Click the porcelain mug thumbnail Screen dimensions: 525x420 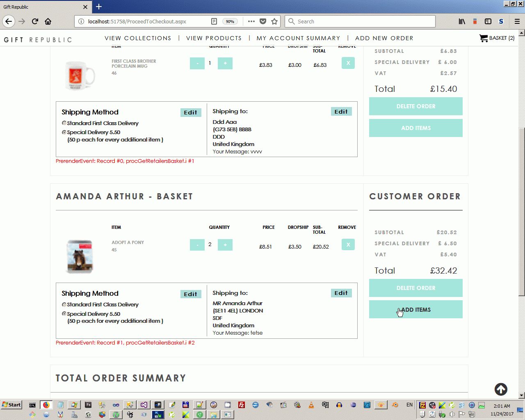click(80, 75)
